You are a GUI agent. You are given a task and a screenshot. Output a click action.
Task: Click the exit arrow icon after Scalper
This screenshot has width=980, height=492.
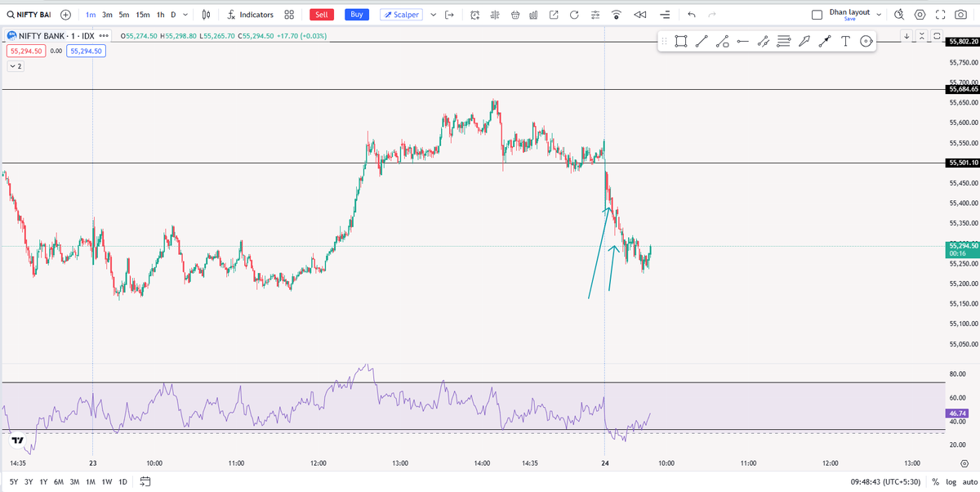(450, 15)
